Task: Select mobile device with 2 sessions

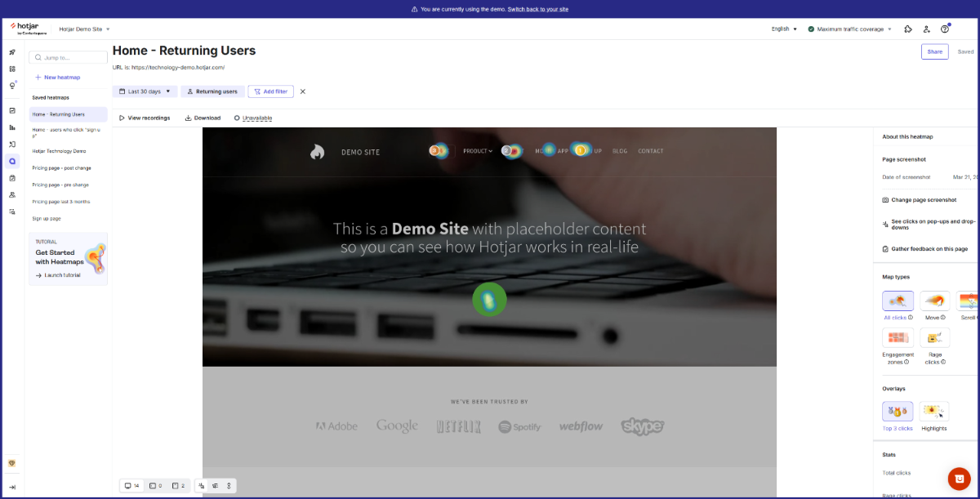Action: [x=179, y=486]
